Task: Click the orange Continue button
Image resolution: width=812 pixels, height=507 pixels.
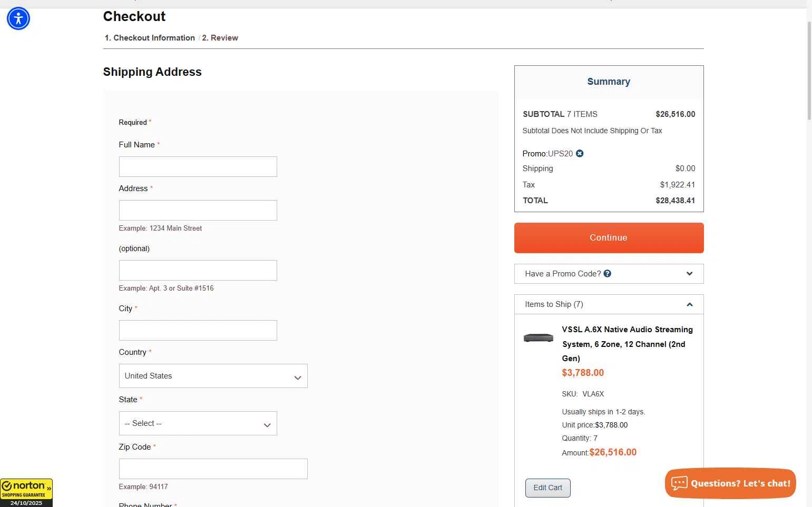Action: coord(609,238)
